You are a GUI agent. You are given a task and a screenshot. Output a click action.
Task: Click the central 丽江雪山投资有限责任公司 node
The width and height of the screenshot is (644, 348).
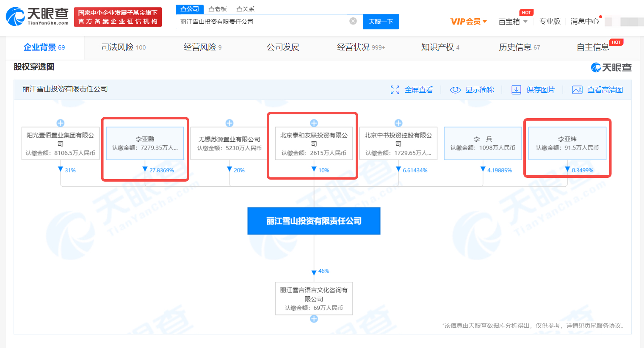(314, 221)
